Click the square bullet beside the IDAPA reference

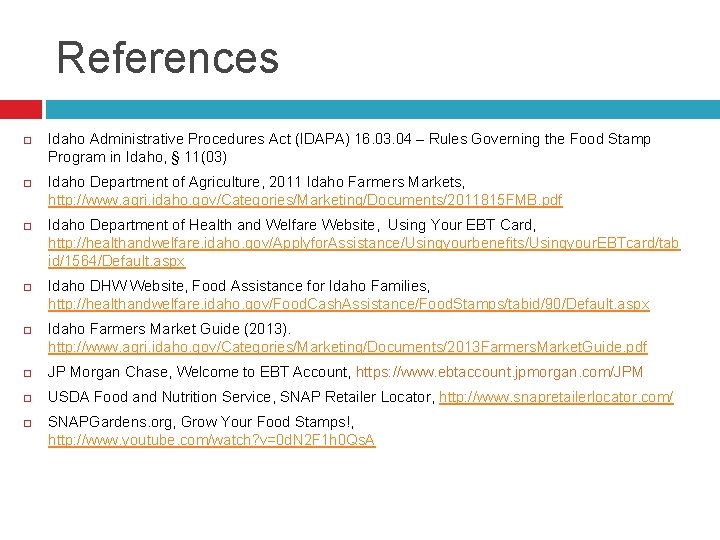[x=28, y=140]
